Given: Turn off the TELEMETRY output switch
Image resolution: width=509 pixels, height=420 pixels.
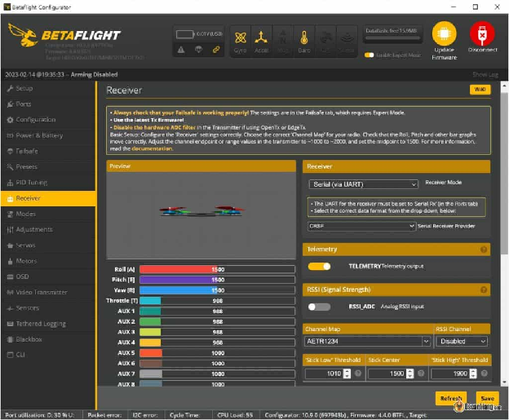Looking at the screenshot, I should [x=319, y=267].
